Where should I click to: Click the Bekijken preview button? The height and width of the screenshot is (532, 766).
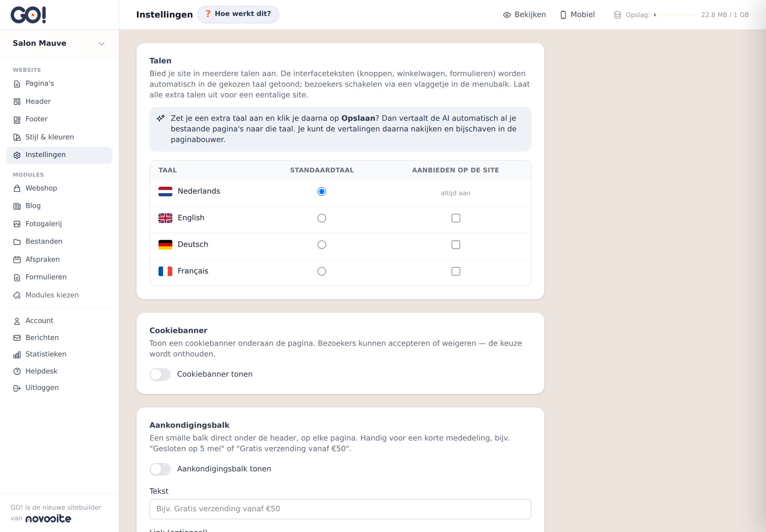(524, 15)
